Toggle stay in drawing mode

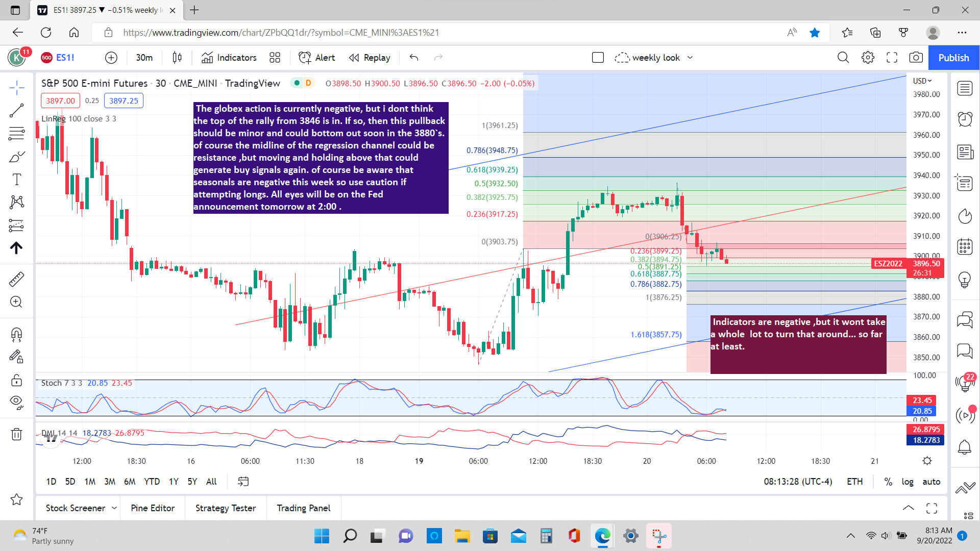(x=16, y=357)
